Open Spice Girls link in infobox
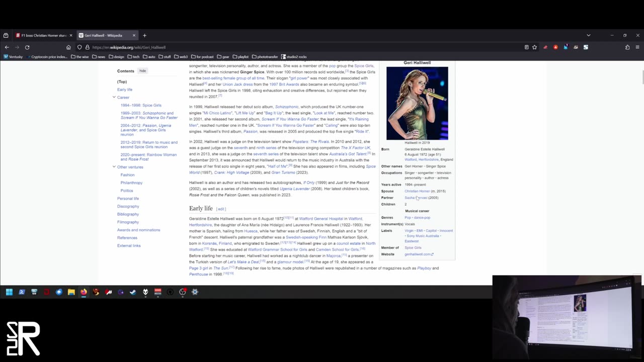The width and height of the screenshot is (644, 362). pos(413,248)
